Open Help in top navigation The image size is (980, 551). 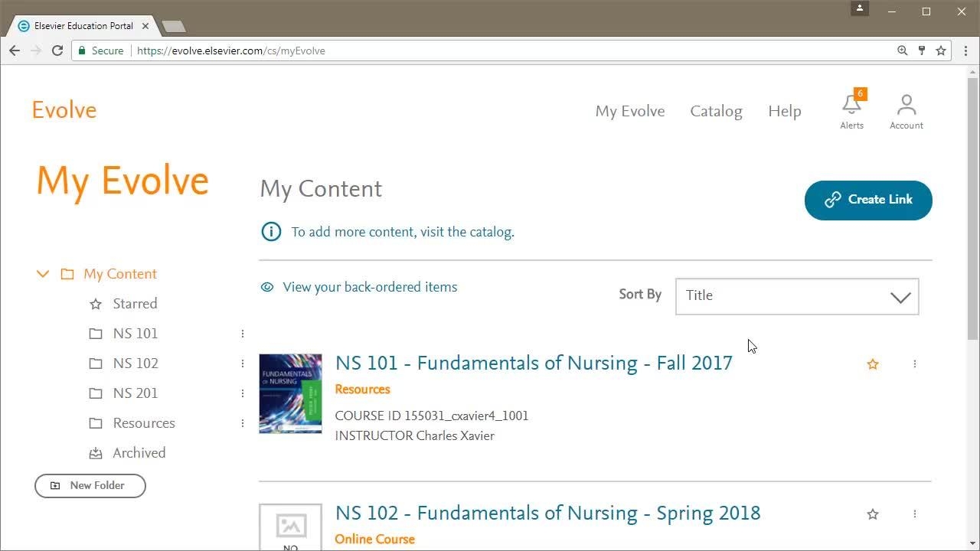point(784,111)
